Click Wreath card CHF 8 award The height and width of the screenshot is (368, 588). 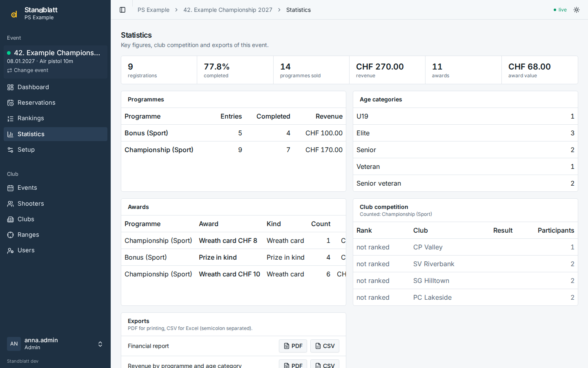228,240
